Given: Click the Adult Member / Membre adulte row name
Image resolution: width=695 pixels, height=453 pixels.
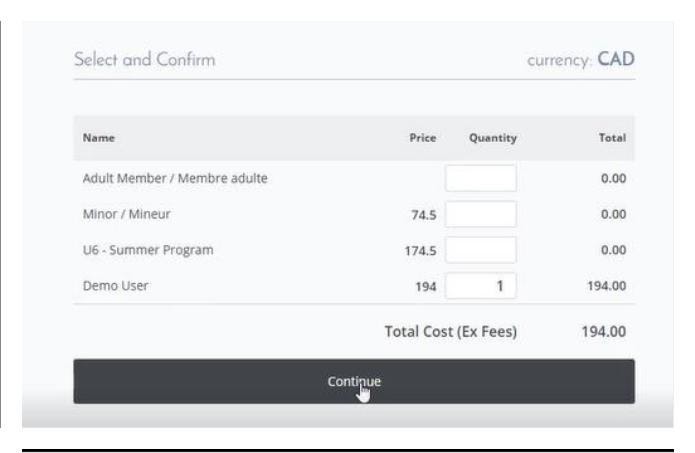Looking at the screenshot, I should [x=175, y=178].
